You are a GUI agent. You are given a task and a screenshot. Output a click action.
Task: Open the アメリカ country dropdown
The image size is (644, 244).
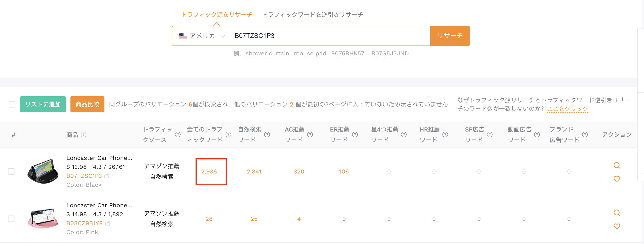click(x=202, y=36)
